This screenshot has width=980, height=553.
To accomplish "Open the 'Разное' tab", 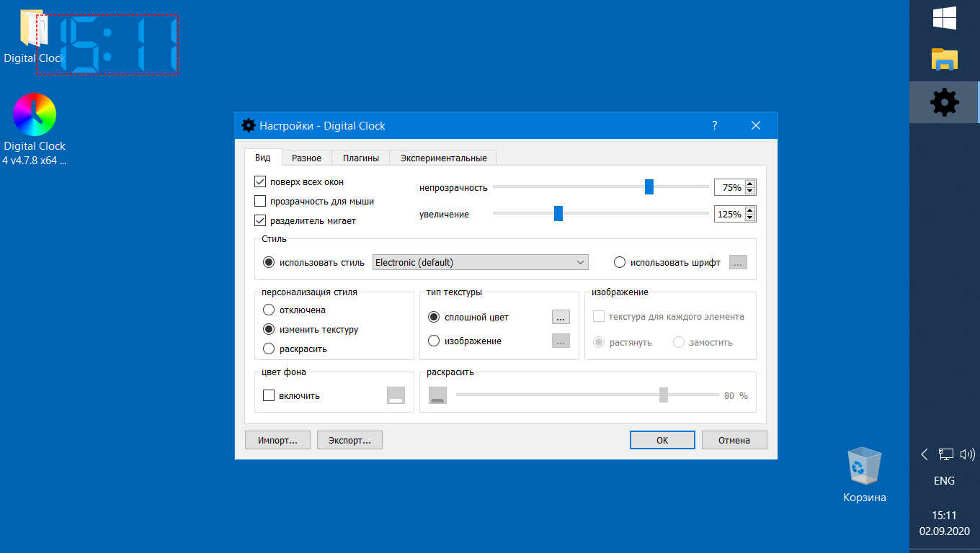I will [x=306, y=158].
